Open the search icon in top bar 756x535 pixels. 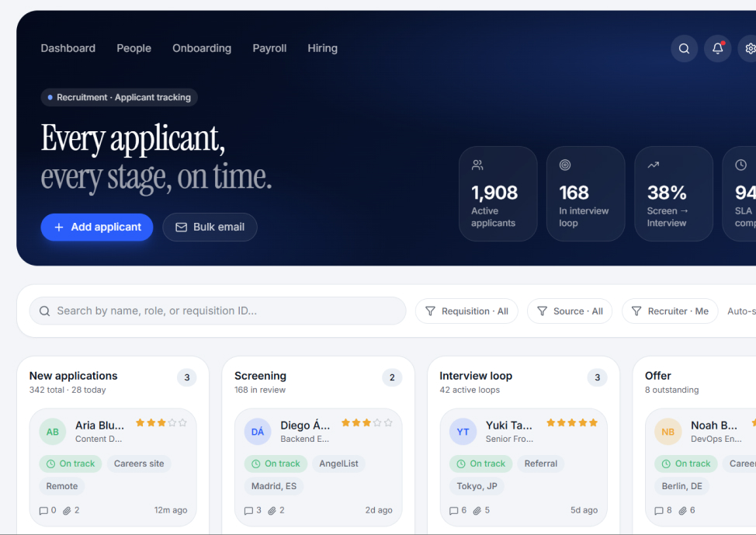[684, 49]
